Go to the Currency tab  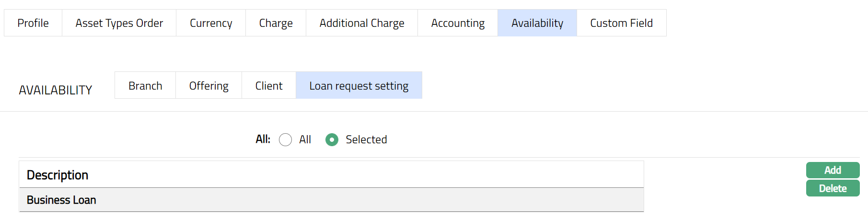pyautogui.click(x=211, y=23)
